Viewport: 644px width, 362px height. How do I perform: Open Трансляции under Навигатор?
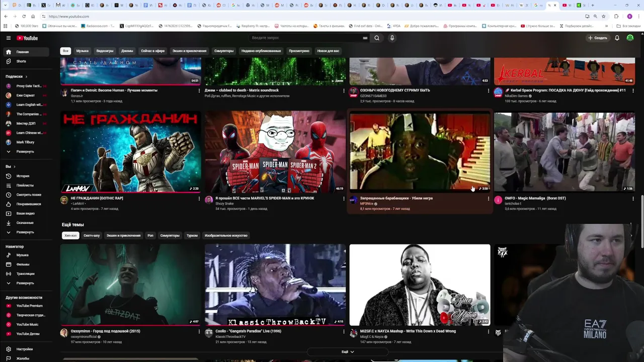pyautogui.click(x=25, y=274)
